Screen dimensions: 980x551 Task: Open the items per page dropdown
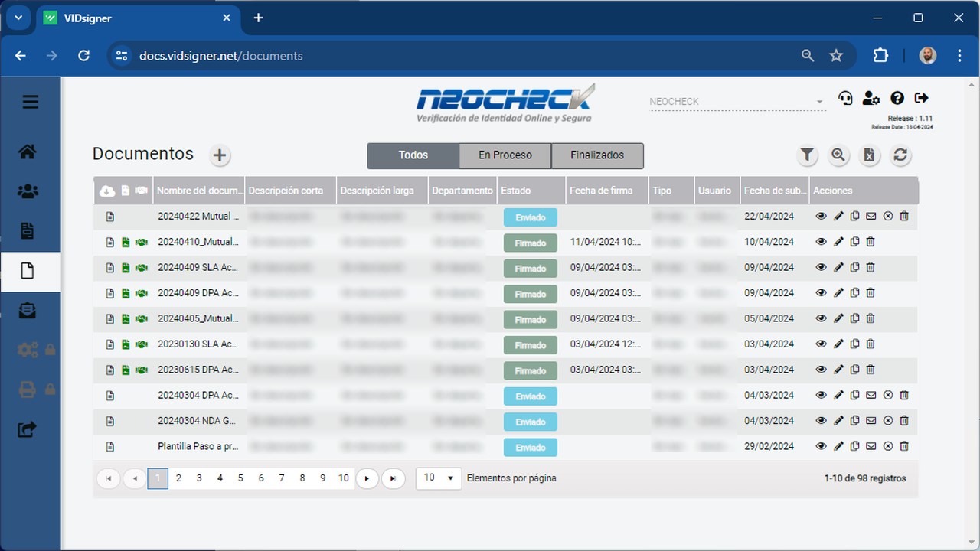click(x=439, y=478)
